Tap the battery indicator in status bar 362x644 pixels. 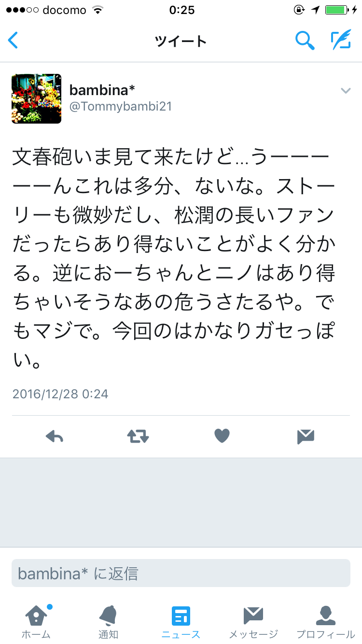click(x=335, y=10)
